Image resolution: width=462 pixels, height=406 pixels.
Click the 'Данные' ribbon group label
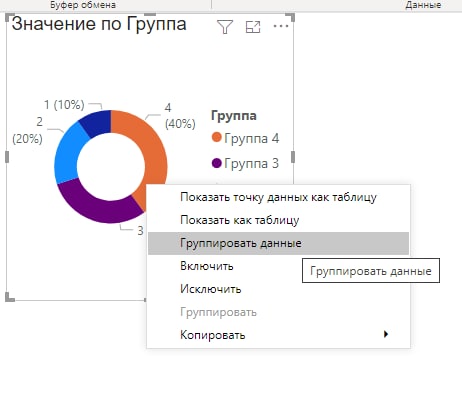click(423, 5)
